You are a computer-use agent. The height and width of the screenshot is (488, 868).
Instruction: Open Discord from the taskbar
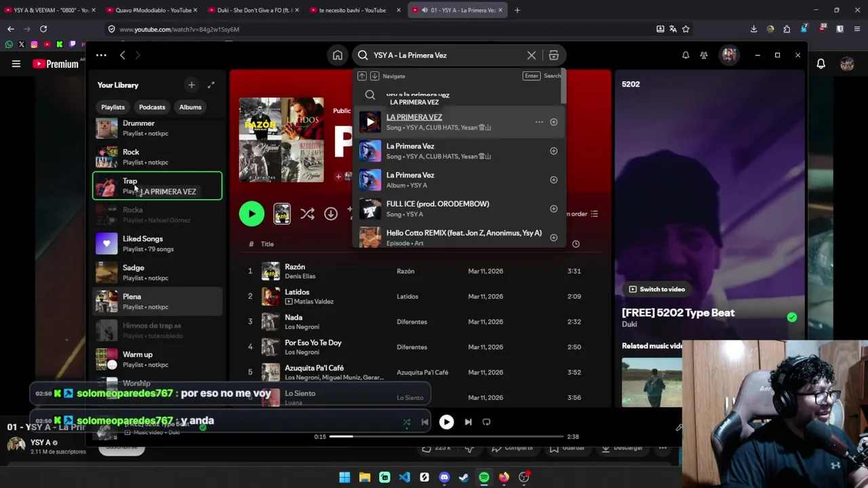(444, 477)
